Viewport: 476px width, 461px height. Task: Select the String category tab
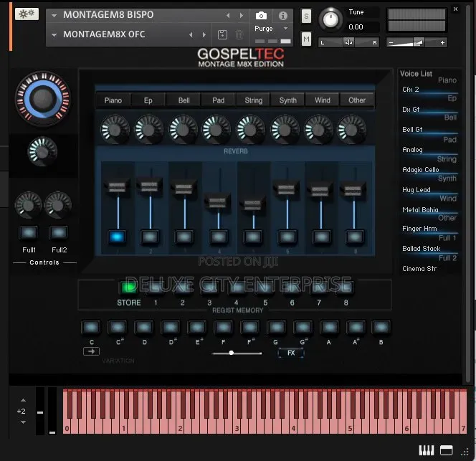coord(254,100)
